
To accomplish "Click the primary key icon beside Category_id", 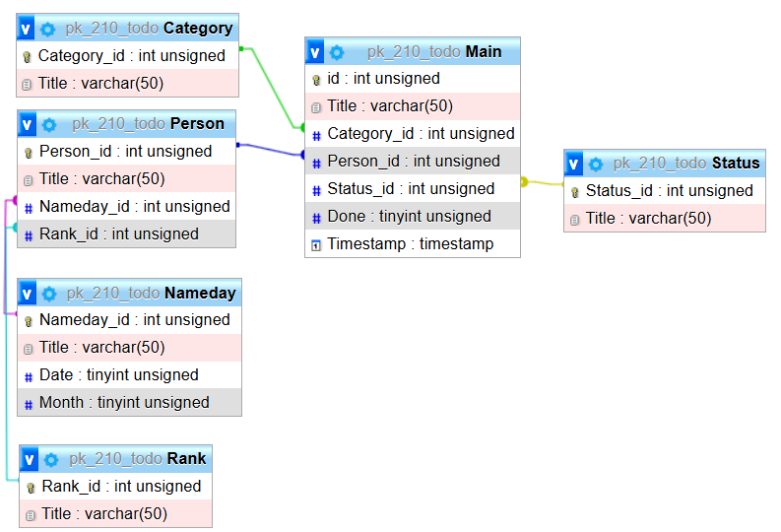I will point(27,57).
